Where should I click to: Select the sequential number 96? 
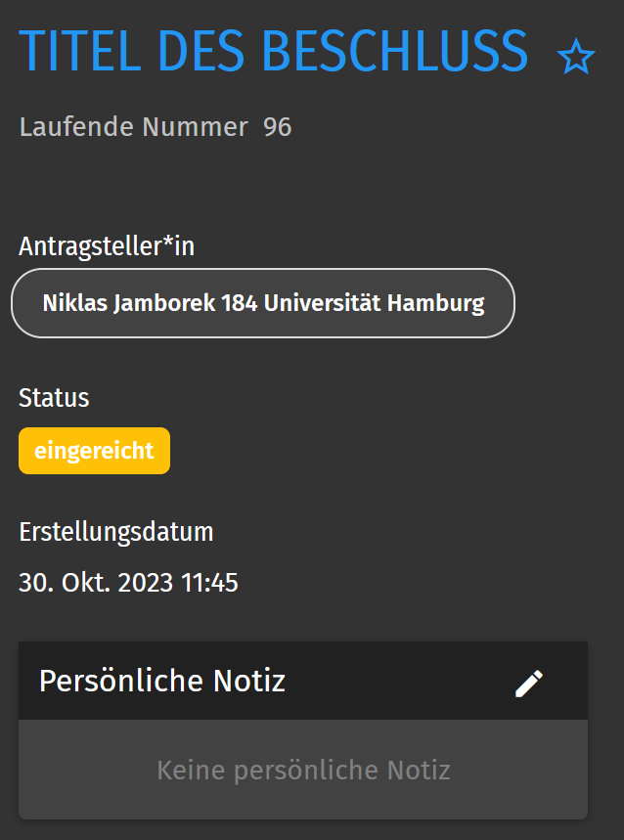click(x=277, y=127)
